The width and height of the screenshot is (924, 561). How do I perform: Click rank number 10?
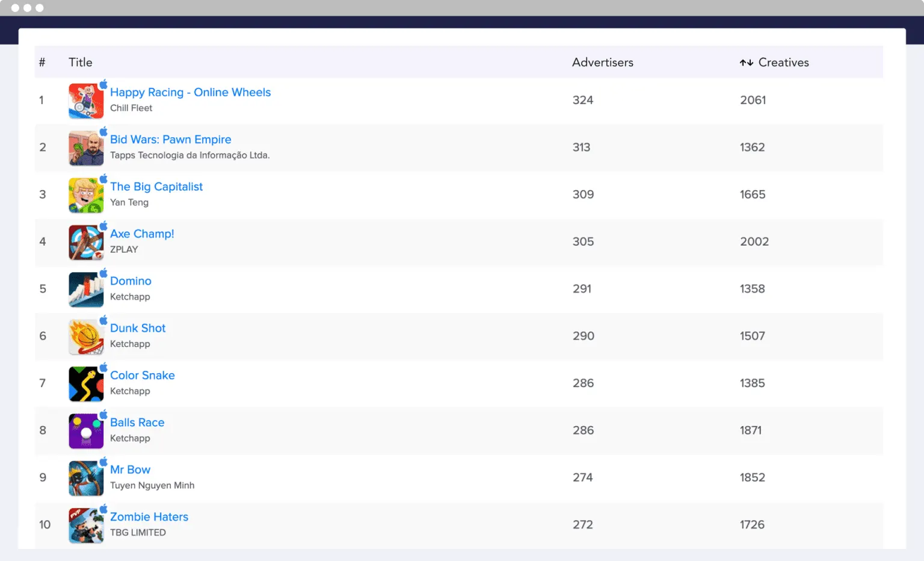pos(45,525)
